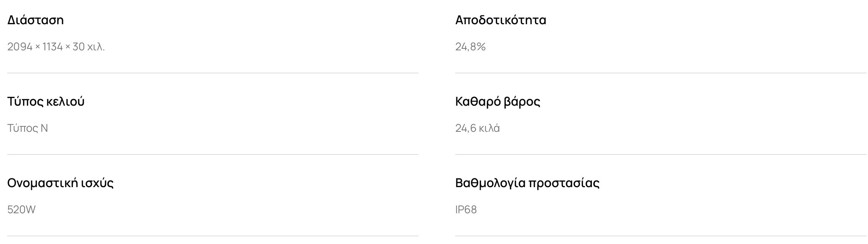Click the divider line under the 24,8% value
The width and height of the screenshot is (868, 244).
pyautogui.click(x=660, y=73)
